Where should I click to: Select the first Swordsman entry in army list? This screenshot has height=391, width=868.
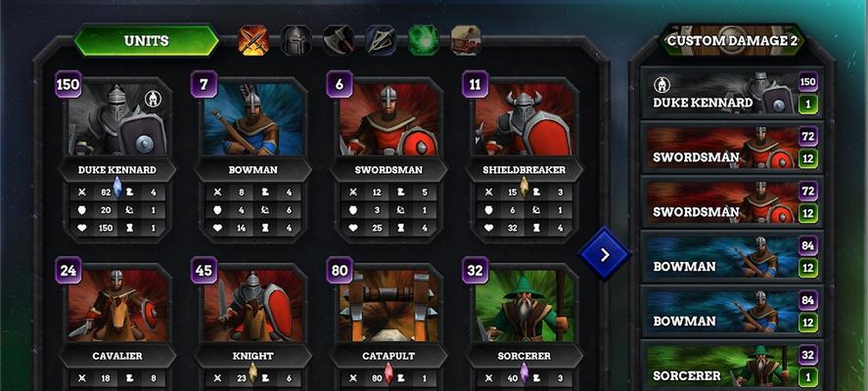point(732,147)
